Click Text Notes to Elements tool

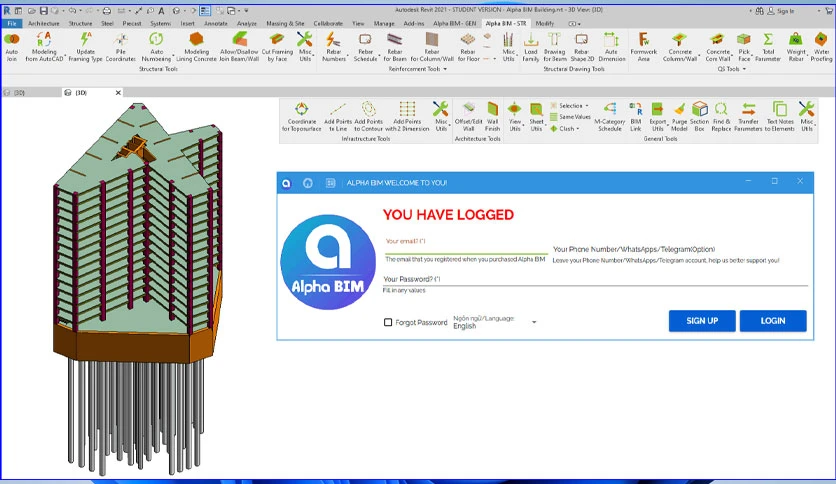pyautogui.click(x=779, y=117)
